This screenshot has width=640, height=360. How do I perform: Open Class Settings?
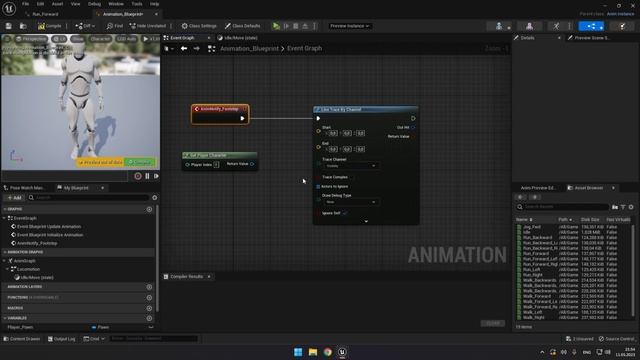(199, 26)
